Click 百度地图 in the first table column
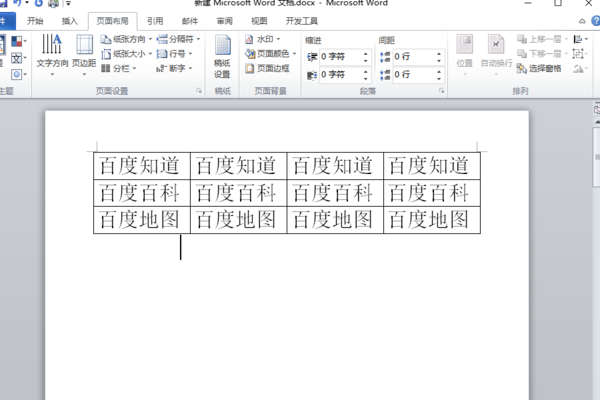The width and height of the screenshot is (600, 400). (x=139, y=220)
